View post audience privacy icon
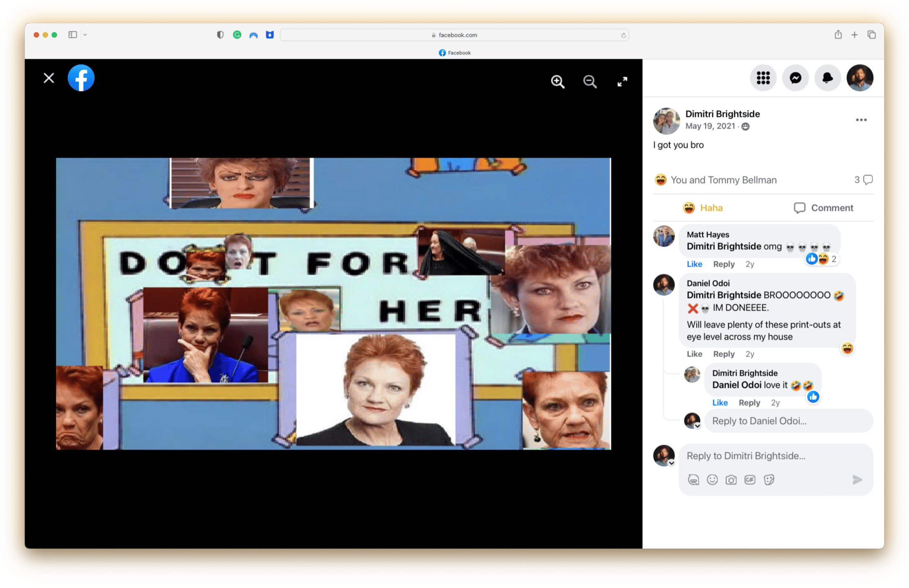Viewport: 909px width, 588px height. (x=745, y=126)
